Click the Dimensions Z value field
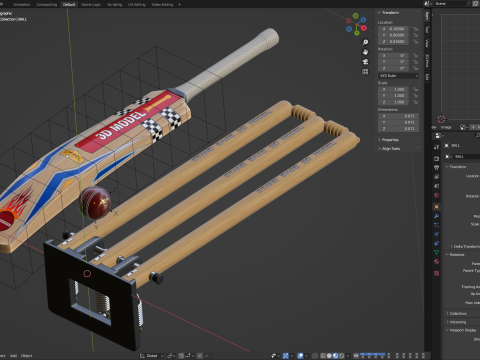 pyautogui.click(x=398, y=129)
